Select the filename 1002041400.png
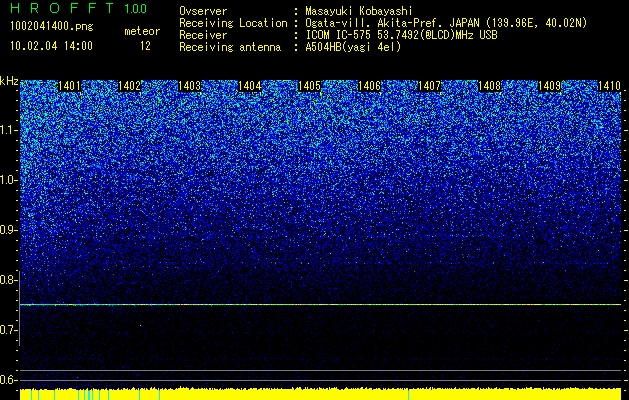This screenshot has height=400, width=629. [x=51, y=27]
